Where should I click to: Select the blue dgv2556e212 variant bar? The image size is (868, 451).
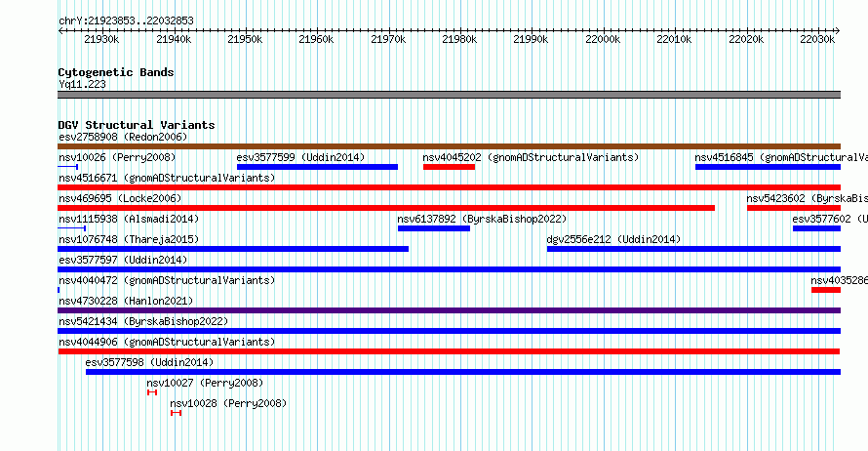(x=693, y=249)
